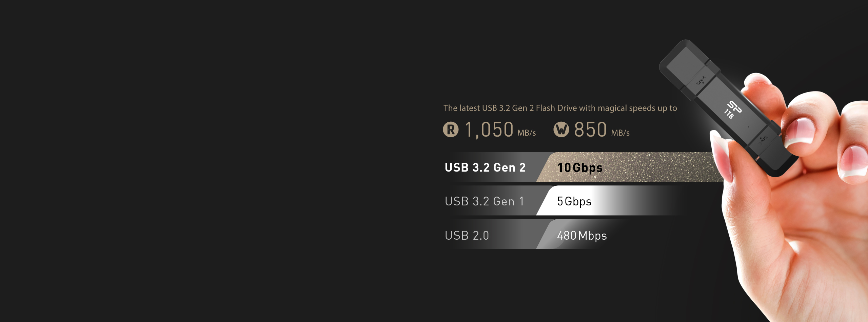
Task: Click the MB/s unit beside 850
Action: click(x=620, y=133)
